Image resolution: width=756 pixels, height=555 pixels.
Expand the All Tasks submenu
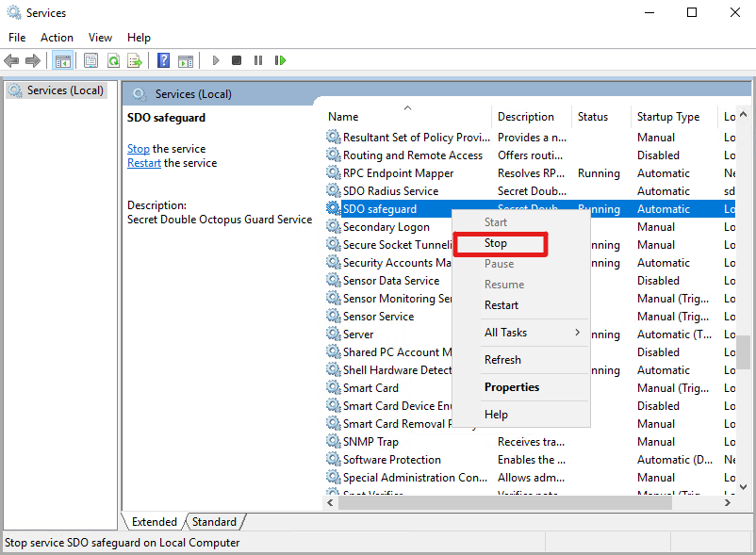pos(520,333)
